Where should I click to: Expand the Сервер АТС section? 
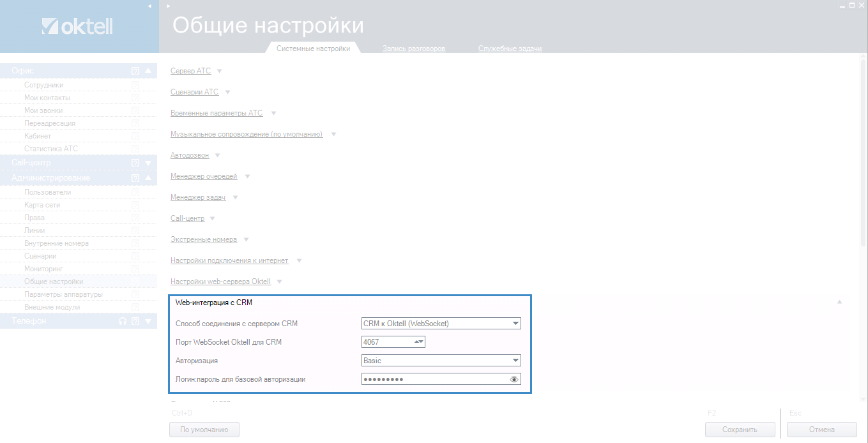[190, 71]
